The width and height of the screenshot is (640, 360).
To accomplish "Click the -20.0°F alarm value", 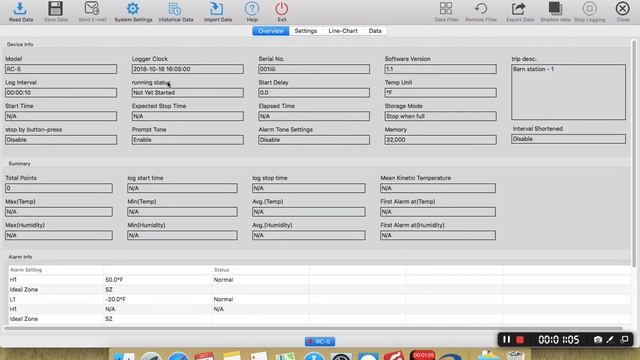I will pyautogui.click(x=115, y=300).
